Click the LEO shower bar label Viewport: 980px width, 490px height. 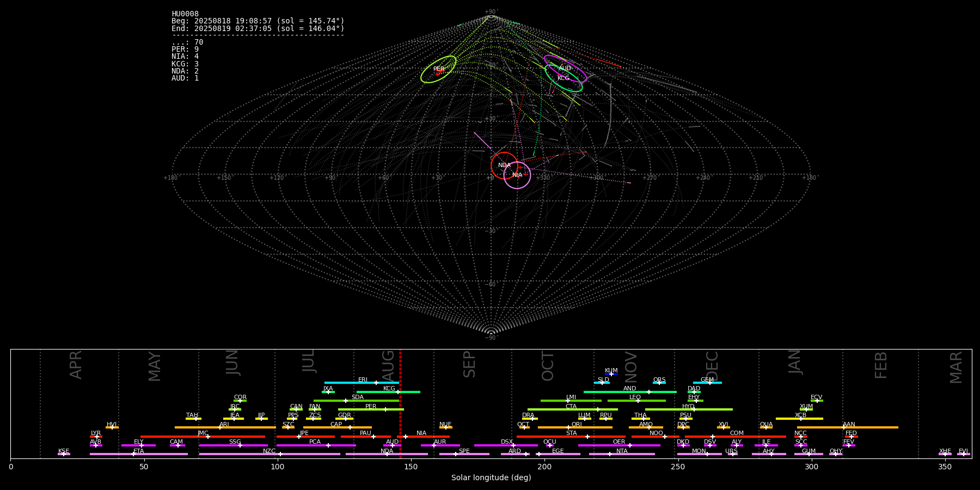tap(635, 397)
